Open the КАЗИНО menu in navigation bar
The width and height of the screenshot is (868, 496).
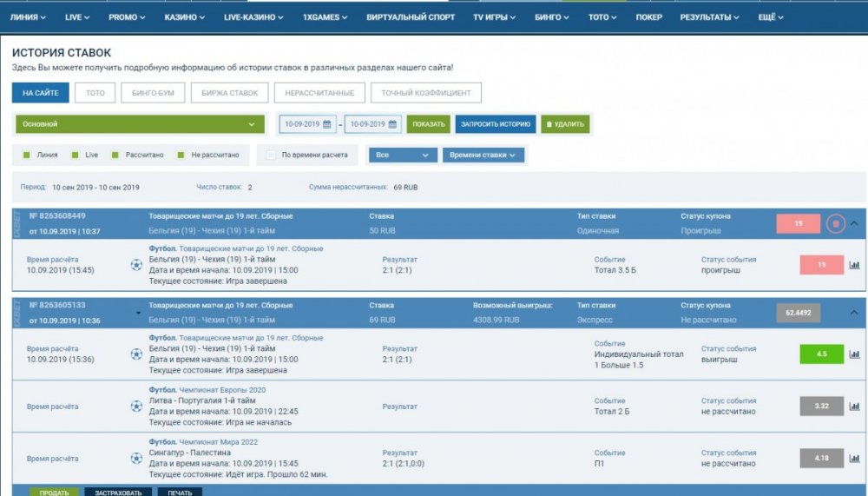[185, 17]
